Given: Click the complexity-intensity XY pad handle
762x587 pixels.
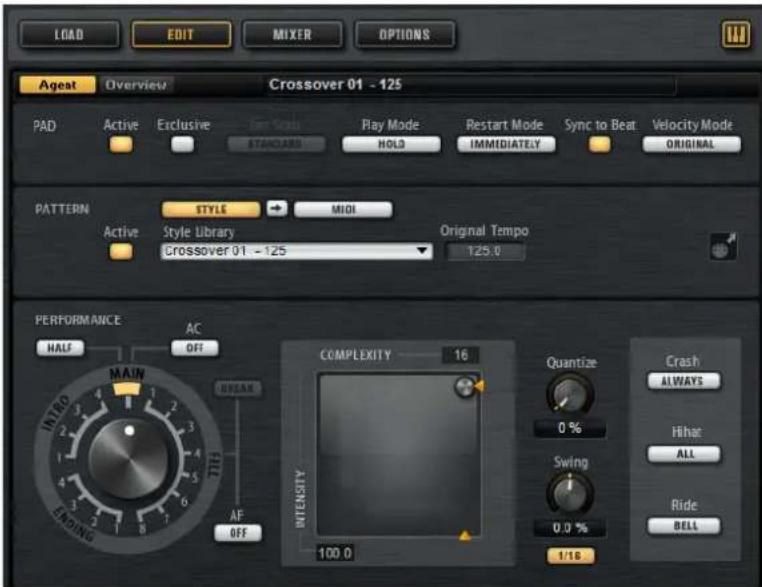Looking at the screenshot, I should click(x=465, y=387).
